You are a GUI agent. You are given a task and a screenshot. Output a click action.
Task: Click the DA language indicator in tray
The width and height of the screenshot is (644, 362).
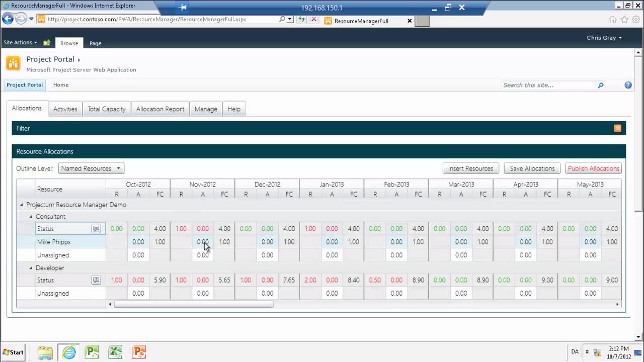(x=575, y=351)
